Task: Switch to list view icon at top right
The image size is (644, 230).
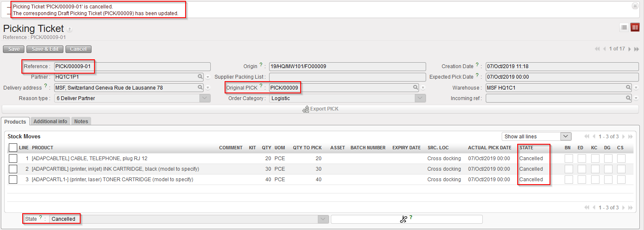Action: 624,27
